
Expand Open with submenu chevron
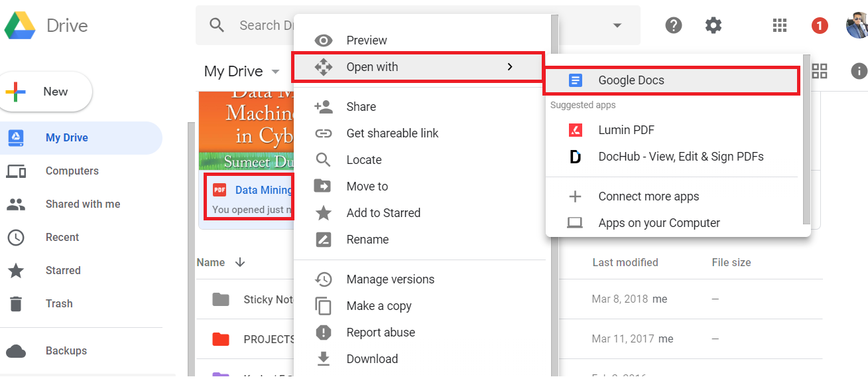pyautogui.click(x=509, y=67)
